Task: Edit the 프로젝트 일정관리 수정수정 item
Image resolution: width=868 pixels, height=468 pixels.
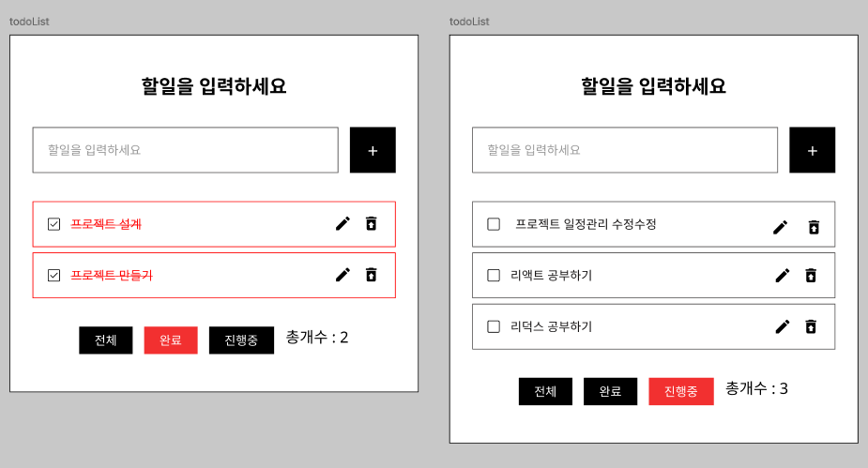Action: click(781, 227)
